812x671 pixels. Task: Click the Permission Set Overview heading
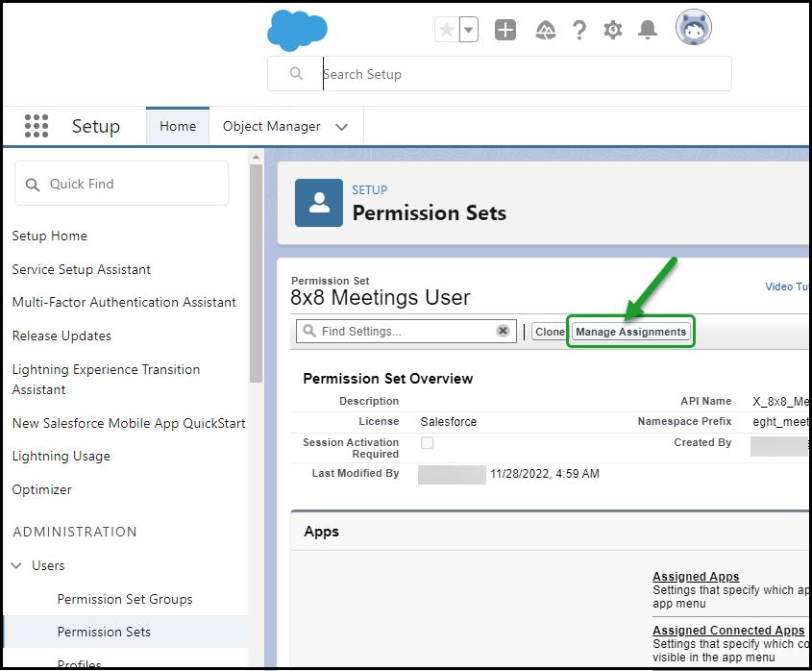coord(388,379)
